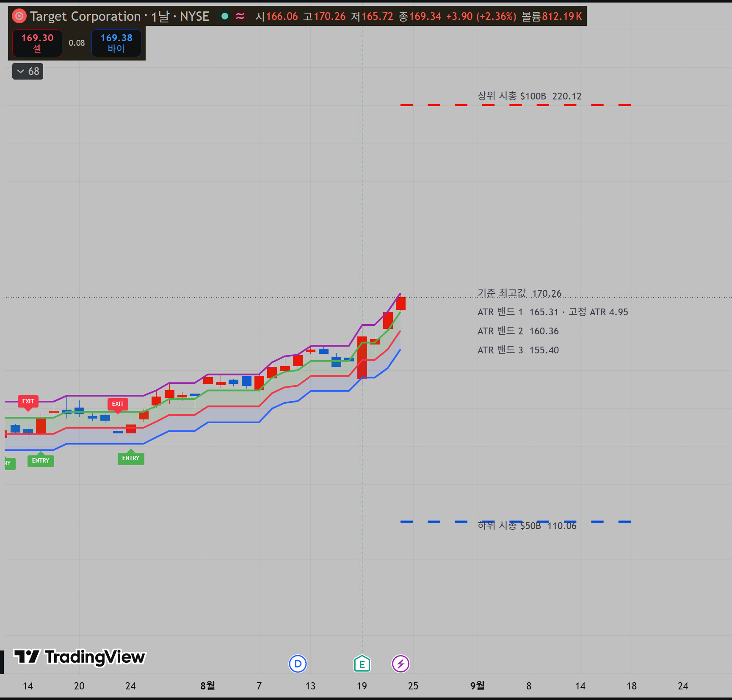
Task: Click the high value 고170.26 in header
Action: click(x=324, y=17)
